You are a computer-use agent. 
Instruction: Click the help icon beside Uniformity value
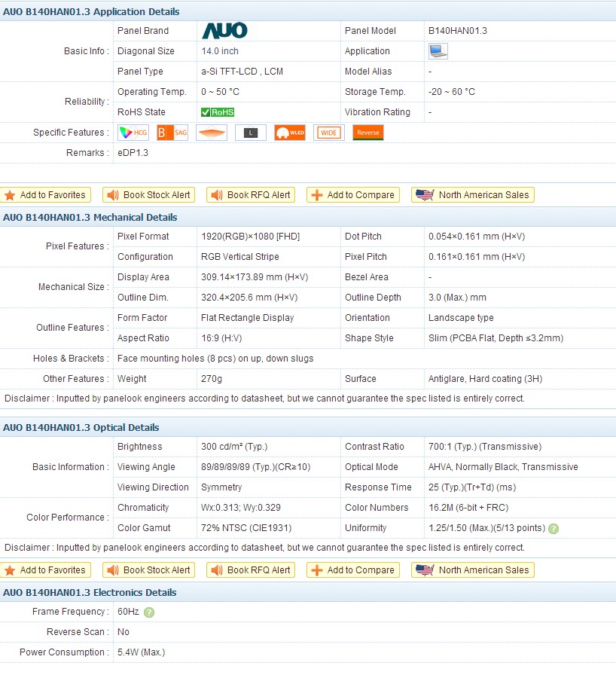[x=553, y=529]
